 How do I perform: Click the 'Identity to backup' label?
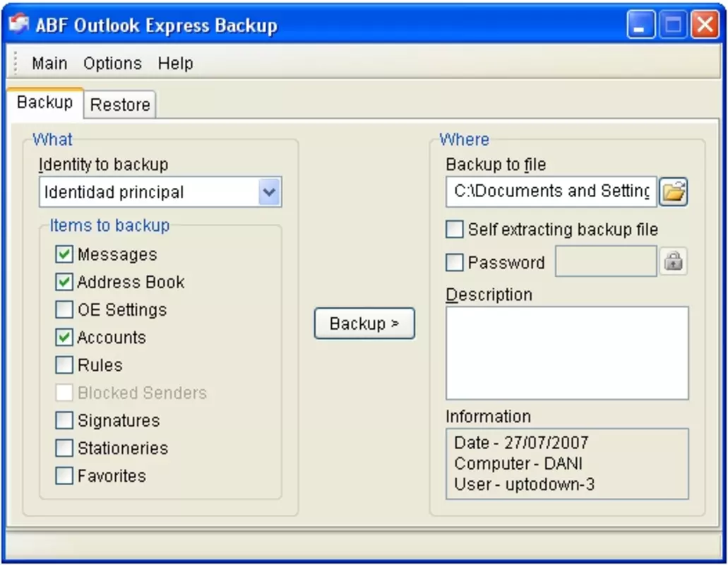pos(103,165)
